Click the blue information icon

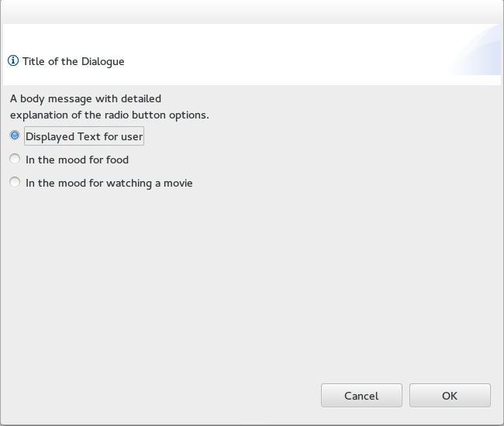click(13, 60)
